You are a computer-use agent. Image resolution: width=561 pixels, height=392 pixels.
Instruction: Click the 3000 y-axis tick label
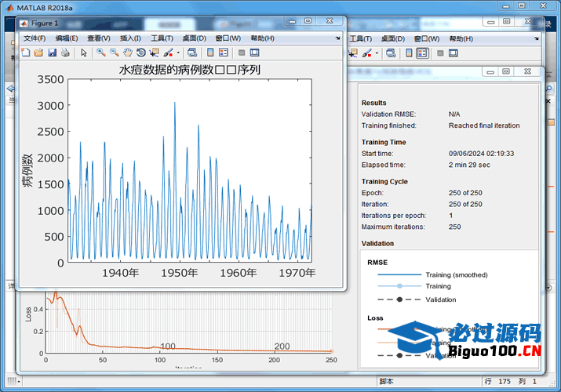tap(50, 106)
